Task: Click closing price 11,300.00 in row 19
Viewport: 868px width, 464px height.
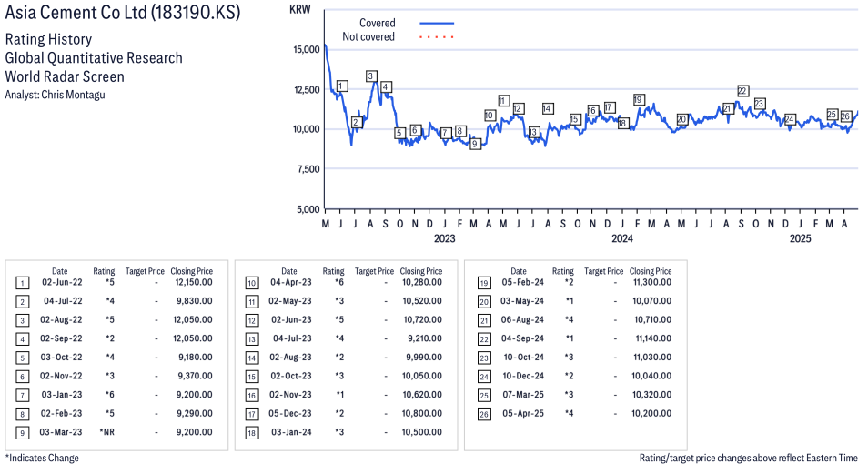Action: (652, 282)
